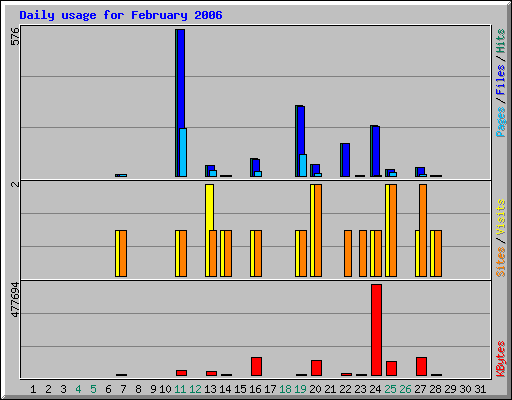Click the orange sites bar for day 7
Viewport: 512px width, 400px height.
tap(123, 253)
